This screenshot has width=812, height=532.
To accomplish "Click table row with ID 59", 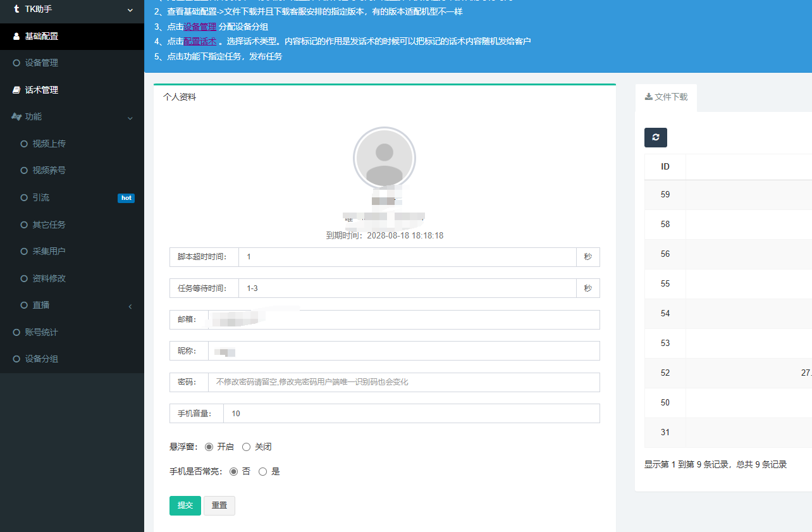I will pos(729,194).
